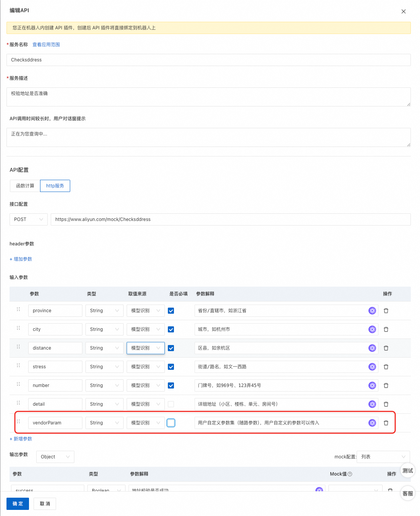420x516 pixels.
Task: Click the 客服 floating button
Action: coord(408,493)
